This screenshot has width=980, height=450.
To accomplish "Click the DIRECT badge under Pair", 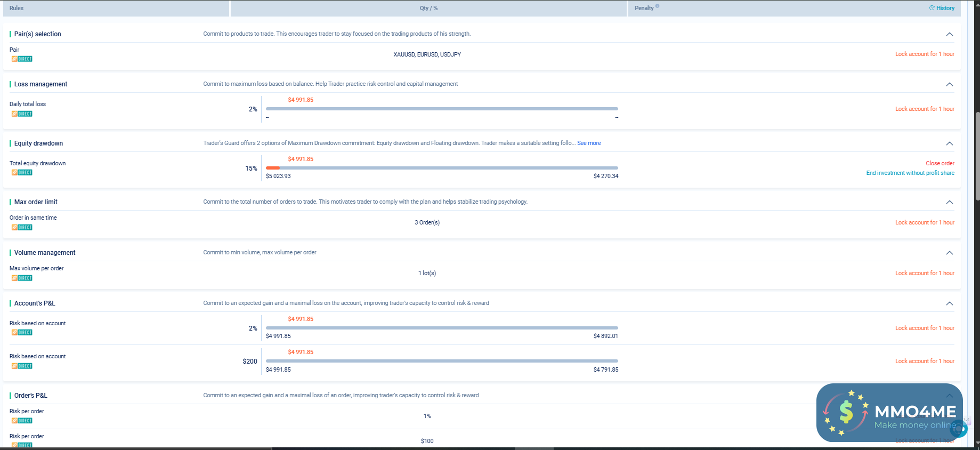I will (x=22, y=59).
